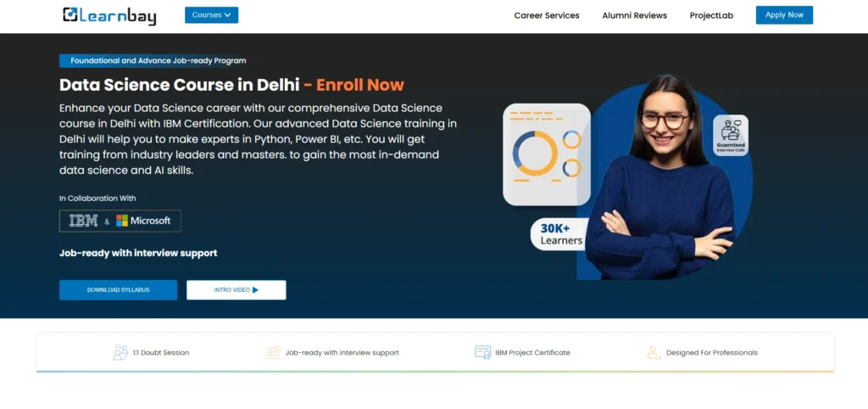Open ProjectLab link
The width and height of the screenshot is (868, 409).
click(x=711, y=15)
